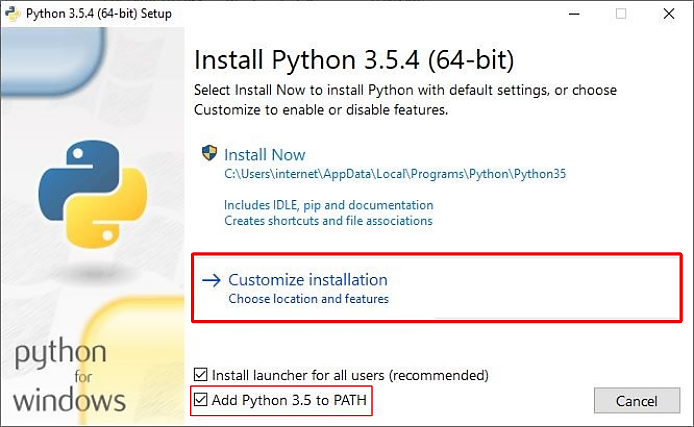Click the Install Now link text
Image resolution: width=694 pixels, height=427 pixels.
264,155
